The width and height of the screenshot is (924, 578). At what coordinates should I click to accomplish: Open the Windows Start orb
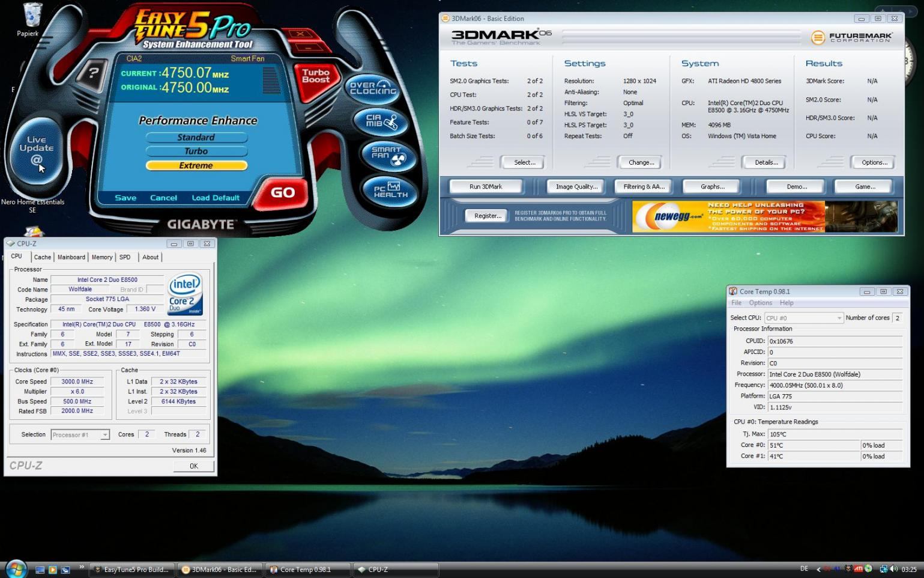(x=16, y=569)
